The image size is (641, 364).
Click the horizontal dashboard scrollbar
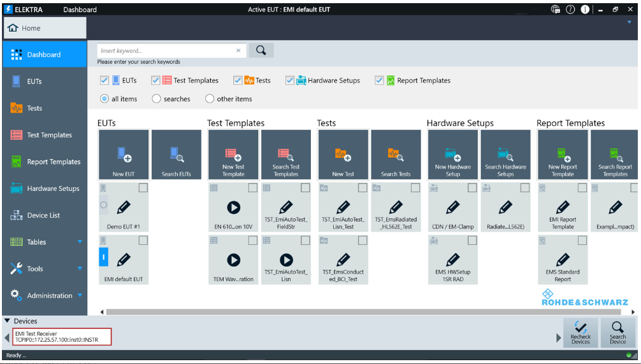pyautogui.click(x=363, y=312)
